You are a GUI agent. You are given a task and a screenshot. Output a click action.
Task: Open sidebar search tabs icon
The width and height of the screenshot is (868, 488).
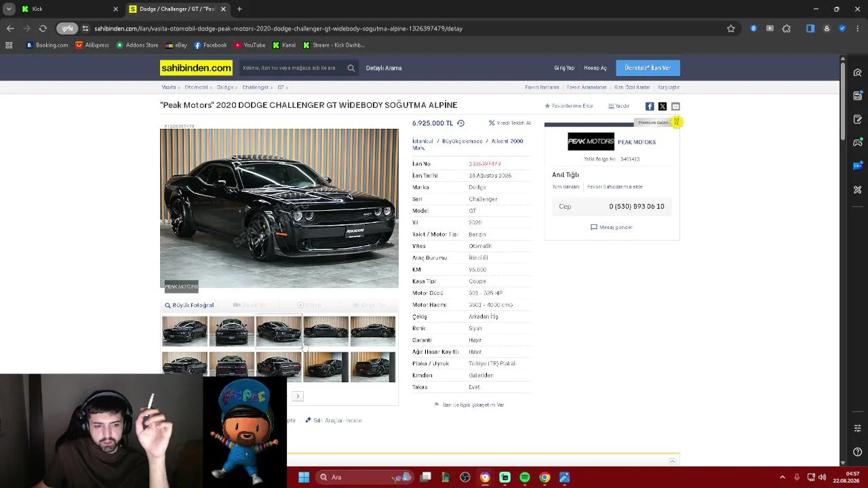pos(858,73)
